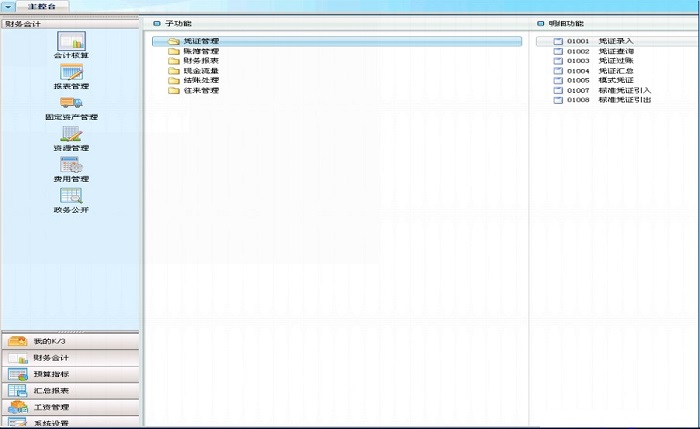This screenshot has height=429, width=700.
Task: Click the 我的K/3 navigation bar
Action: (70, 342)
